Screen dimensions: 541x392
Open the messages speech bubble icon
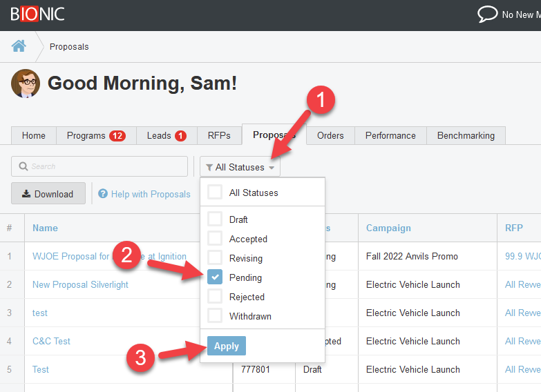click(x=487, y=14)
